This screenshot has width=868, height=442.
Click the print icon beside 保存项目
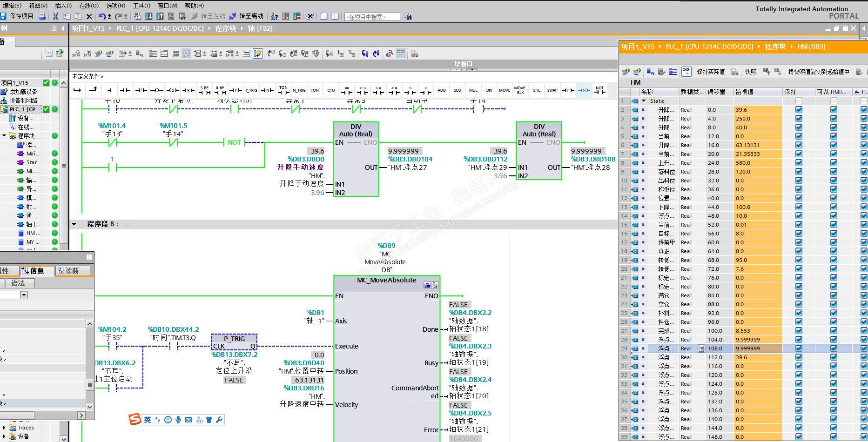pyautogui.click(x=42, y=16)
